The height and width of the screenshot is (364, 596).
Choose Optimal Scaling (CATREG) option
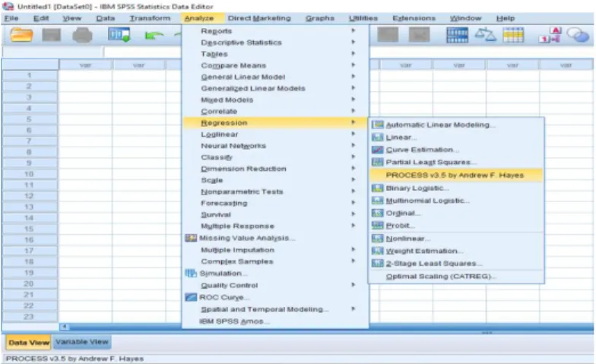coord(456,277)
